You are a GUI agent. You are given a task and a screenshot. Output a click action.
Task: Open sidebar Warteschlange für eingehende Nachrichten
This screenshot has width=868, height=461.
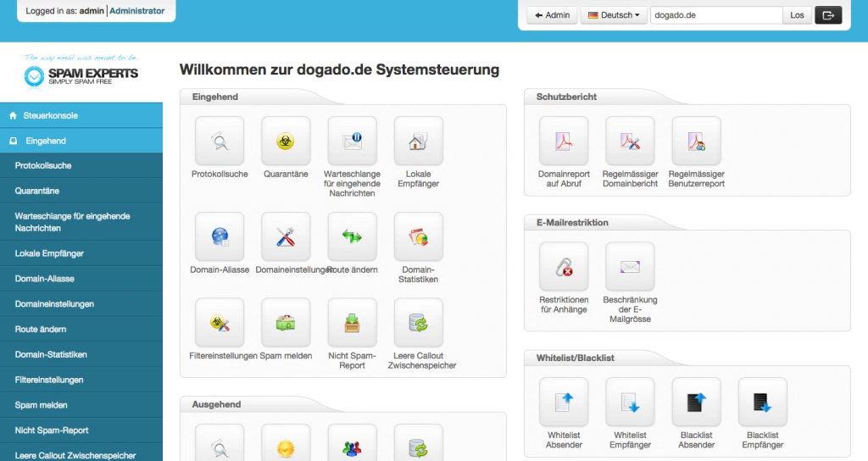pos(81,222)
